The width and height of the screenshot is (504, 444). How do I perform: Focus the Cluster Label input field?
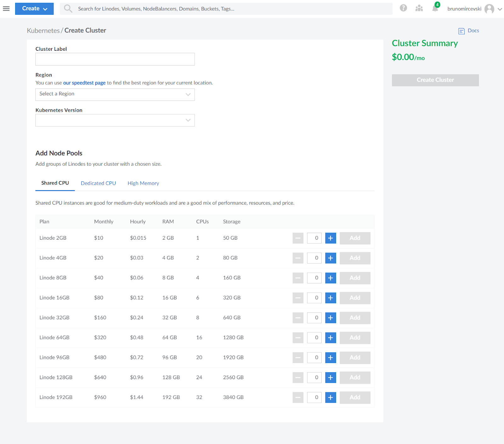pyautogui.click(x=115, y=59)
